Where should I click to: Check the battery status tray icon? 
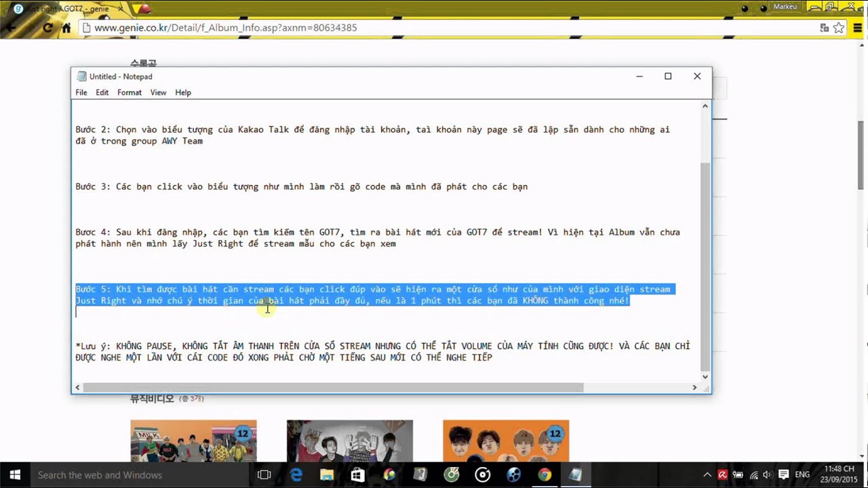(x=738, y=475)
